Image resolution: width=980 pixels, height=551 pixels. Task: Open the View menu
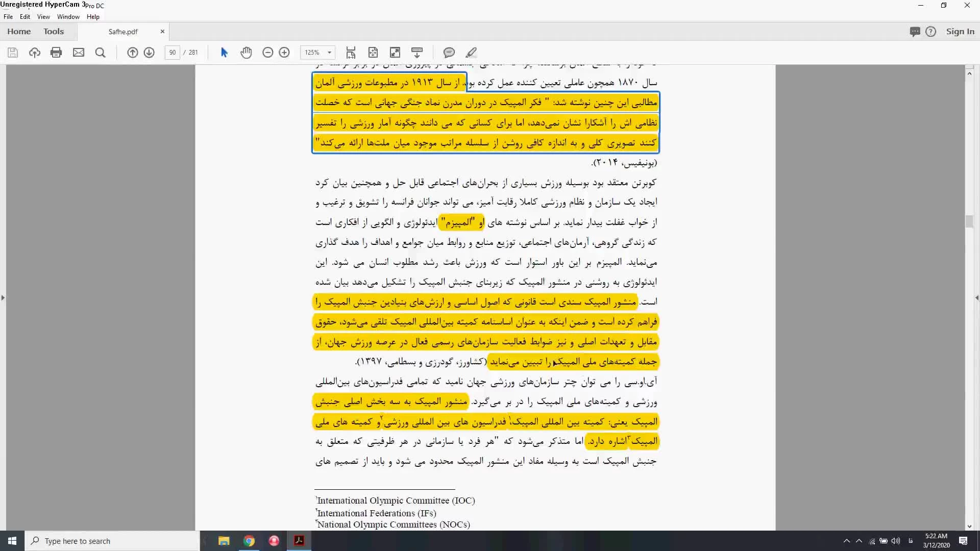pos(43,17)
